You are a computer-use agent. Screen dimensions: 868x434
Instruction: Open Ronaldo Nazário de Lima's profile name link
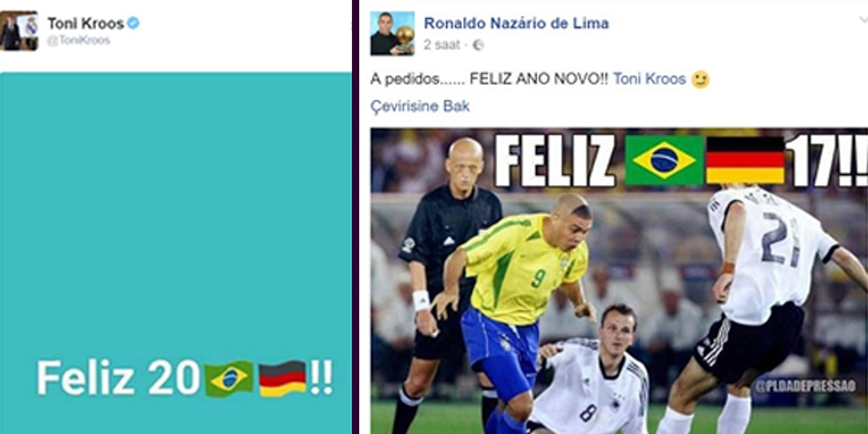tap(516, 24)
